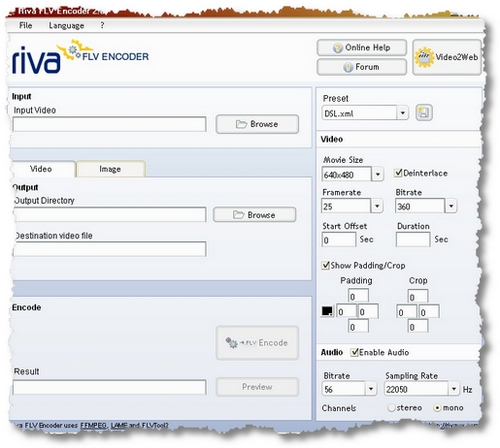Click the Preview button
The height and width of the screenshot is (448, 500).
pos(257,387)
